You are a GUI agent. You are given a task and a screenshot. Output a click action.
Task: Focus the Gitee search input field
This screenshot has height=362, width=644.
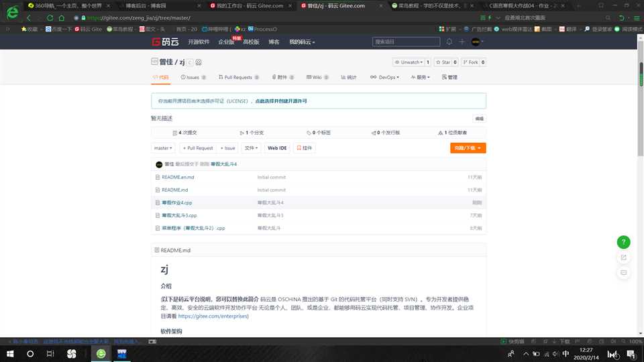[x=406, y=42]
